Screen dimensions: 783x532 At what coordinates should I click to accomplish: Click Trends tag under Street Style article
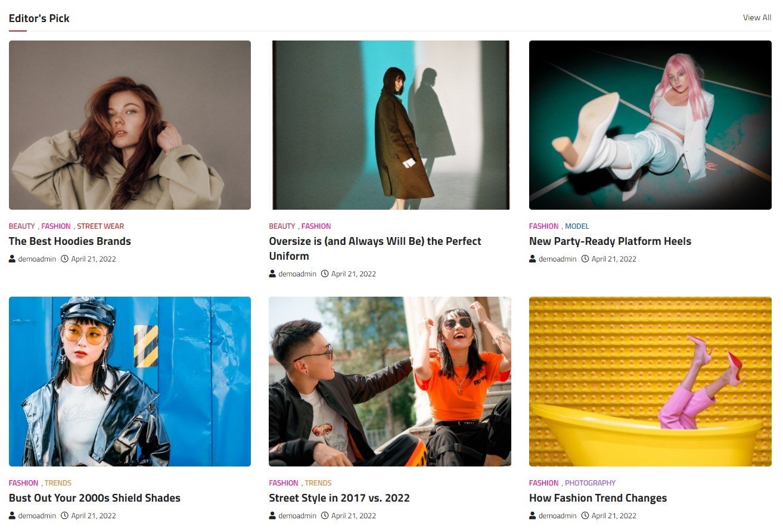318,483
